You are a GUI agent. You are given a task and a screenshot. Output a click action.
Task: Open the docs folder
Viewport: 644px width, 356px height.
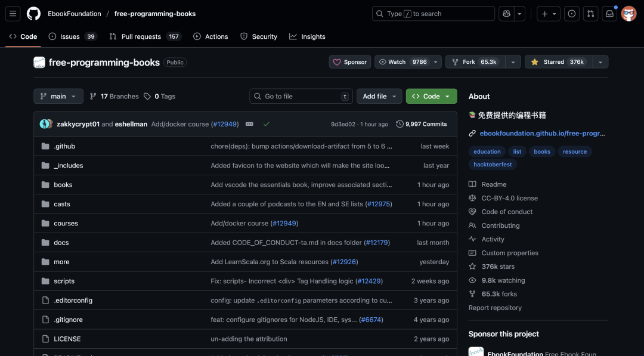pyautogui.click(x=61, y=243)
